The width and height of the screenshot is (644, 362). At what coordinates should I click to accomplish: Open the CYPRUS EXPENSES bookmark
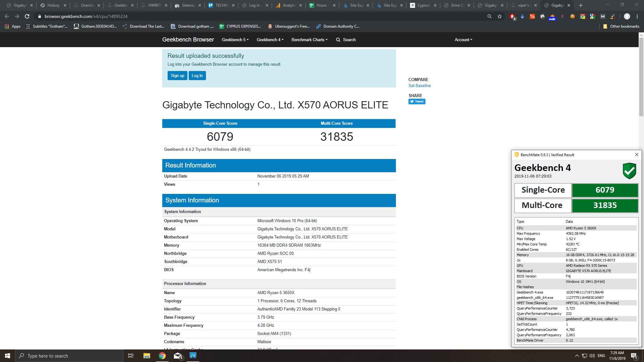(x=240, y=26)
